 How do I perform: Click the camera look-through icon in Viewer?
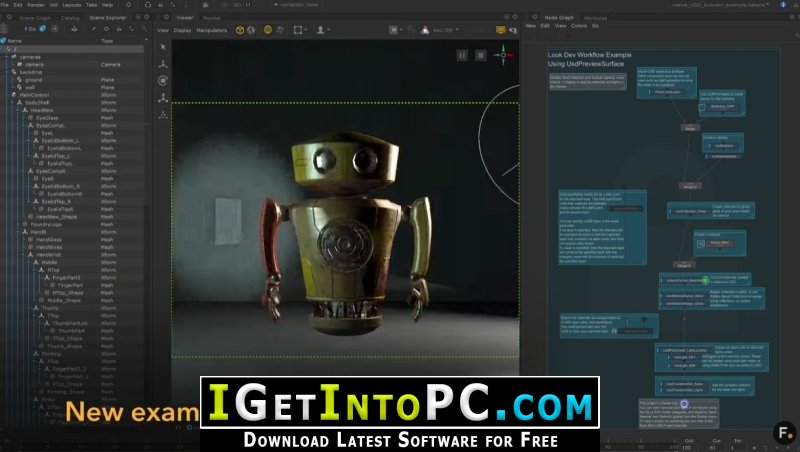pos(513,31)
